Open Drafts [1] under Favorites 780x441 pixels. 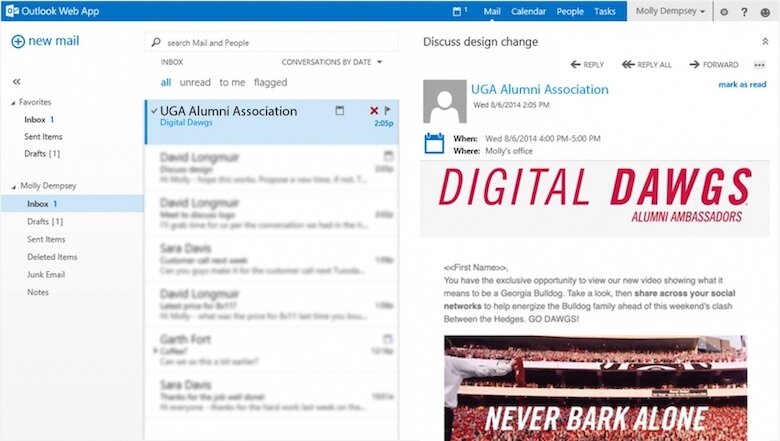[x=42, y=154]
